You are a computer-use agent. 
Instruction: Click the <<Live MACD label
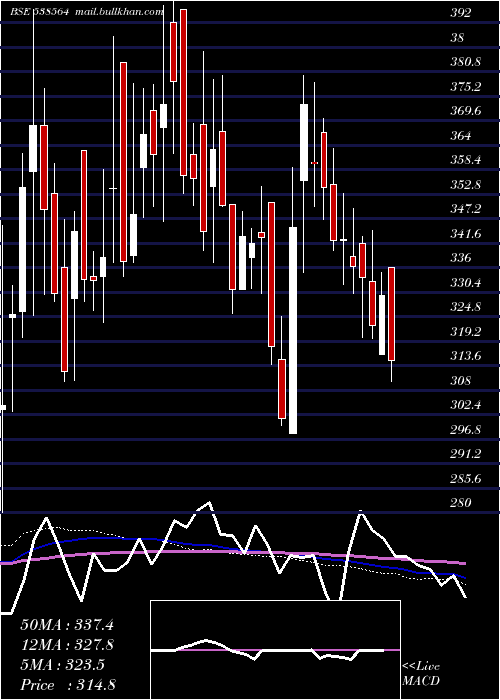point(421,674)
